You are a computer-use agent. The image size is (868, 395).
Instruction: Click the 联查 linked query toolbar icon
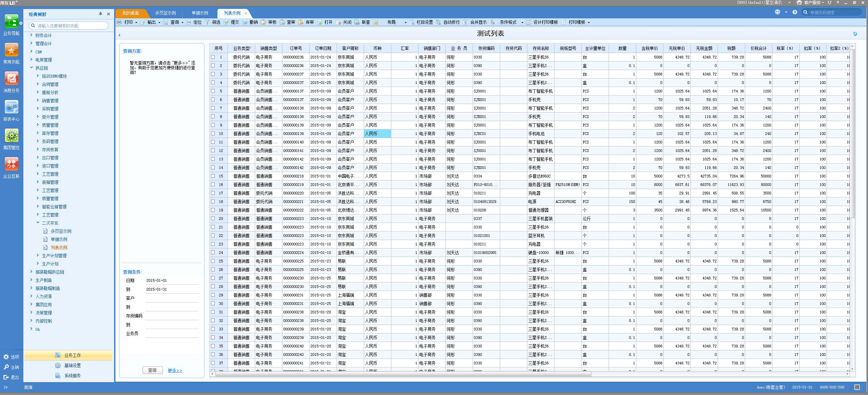357,22
